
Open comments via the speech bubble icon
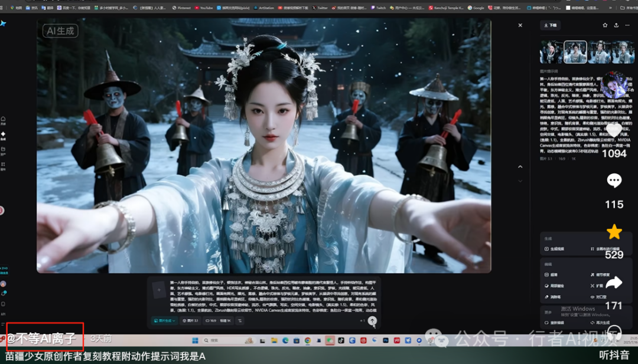(614, 181)
